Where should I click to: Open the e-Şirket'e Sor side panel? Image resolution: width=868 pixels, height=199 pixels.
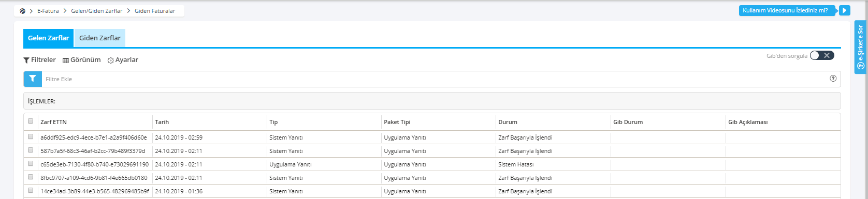pos(860,48)
